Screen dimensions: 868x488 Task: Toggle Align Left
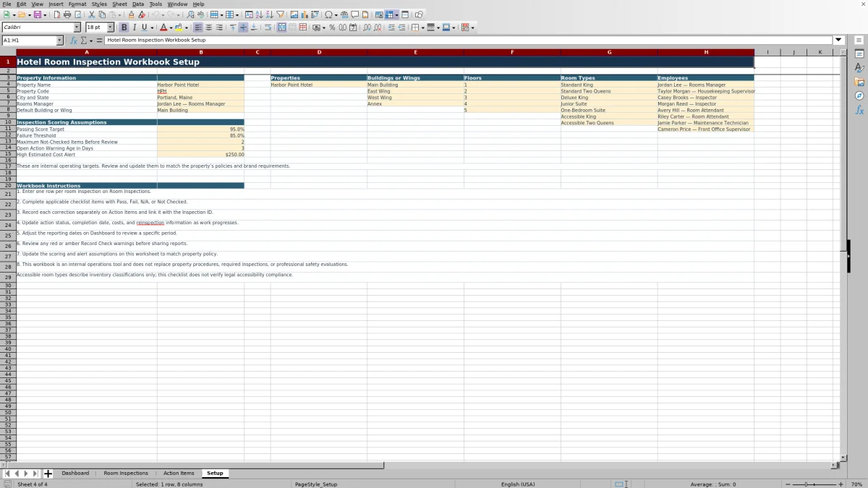click(197, 27)
